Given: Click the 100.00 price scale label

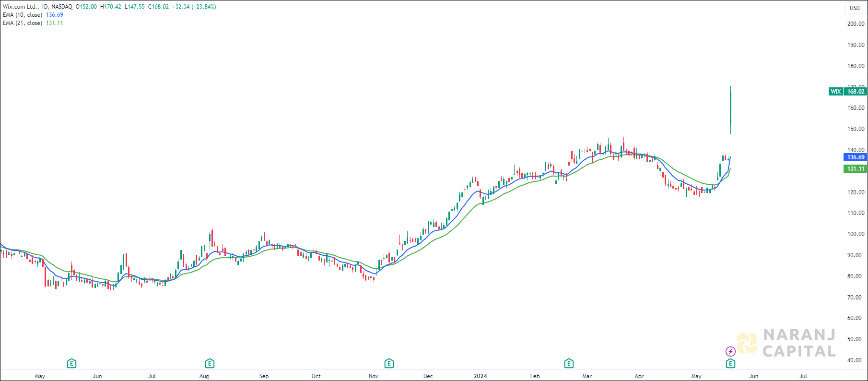Looking at the screenshot, I should (x=856, y=234).
